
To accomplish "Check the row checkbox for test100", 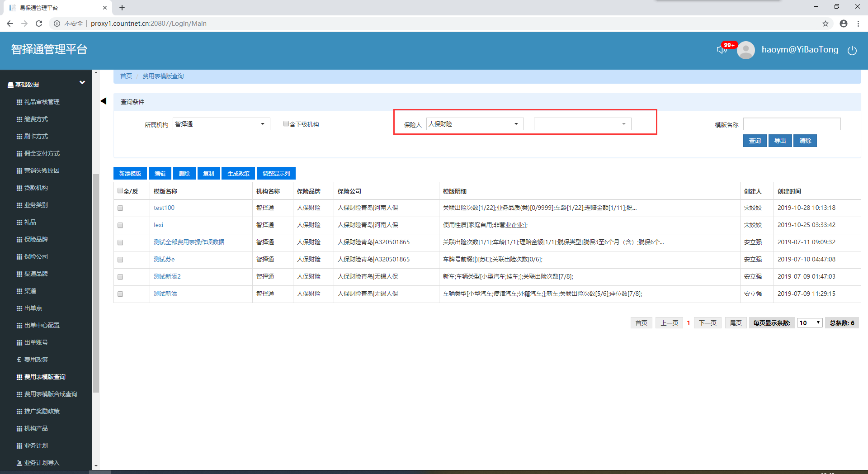I will click(x=120, y=208).
